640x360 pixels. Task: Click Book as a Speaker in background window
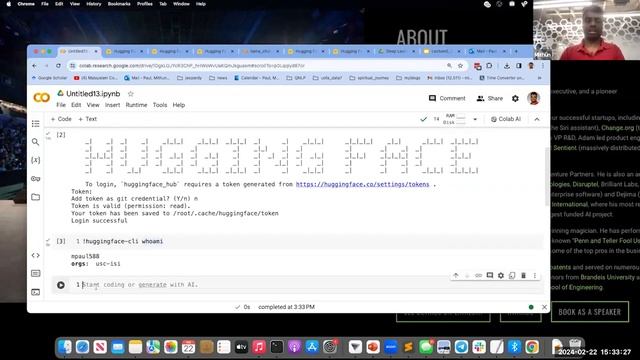coord(589,312)
